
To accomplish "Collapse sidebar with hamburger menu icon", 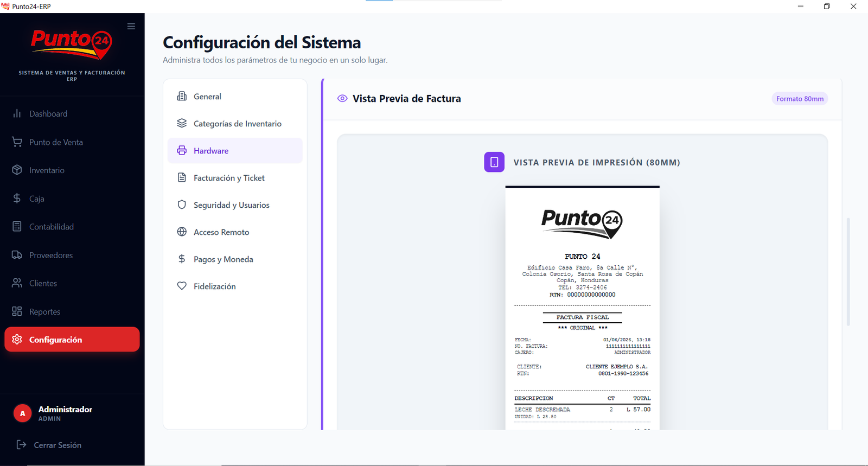I will [x=131, y=26].
